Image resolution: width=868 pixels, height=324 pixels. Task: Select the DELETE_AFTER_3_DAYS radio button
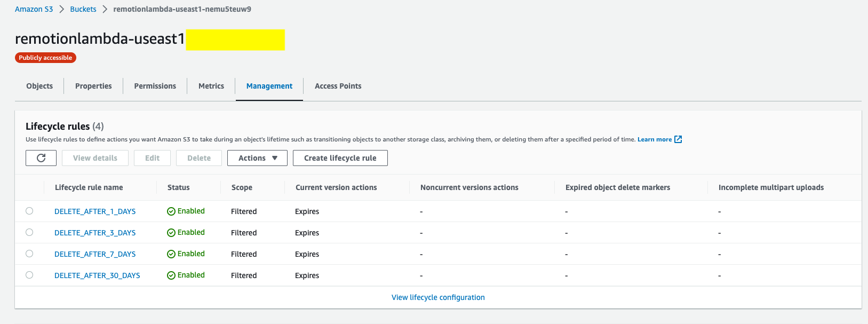pos(29,232)
